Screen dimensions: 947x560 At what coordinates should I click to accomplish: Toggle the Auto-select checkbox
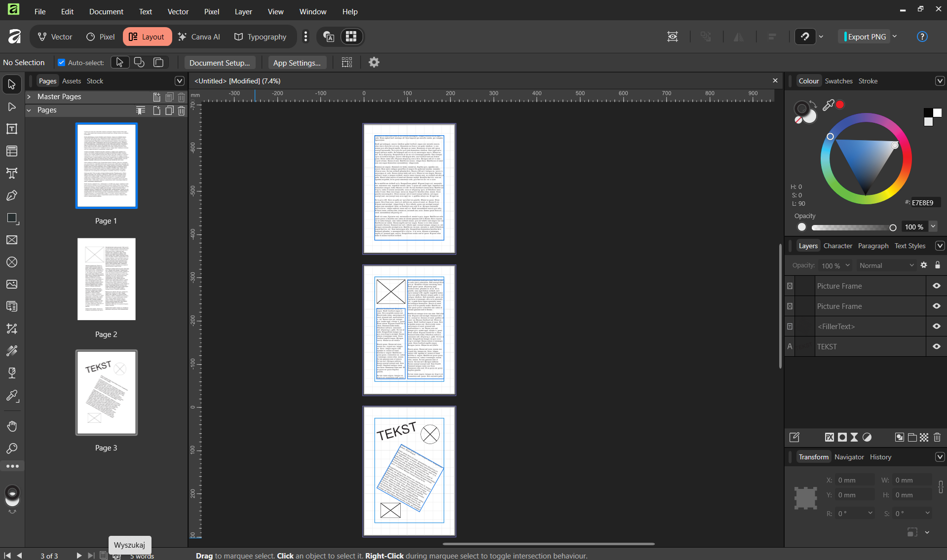click(x=62, y=63)
